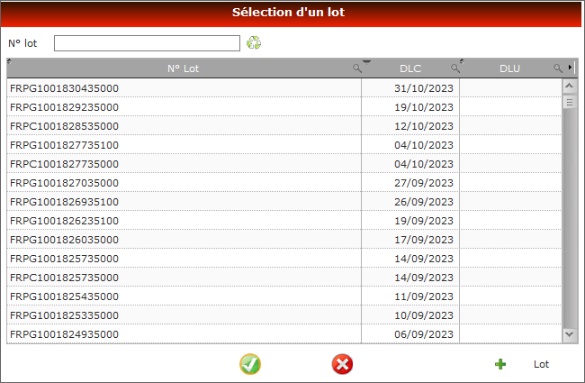Cancel with the red X icon
The width and height of the screenshot is (585, 383).
point(342,364)
